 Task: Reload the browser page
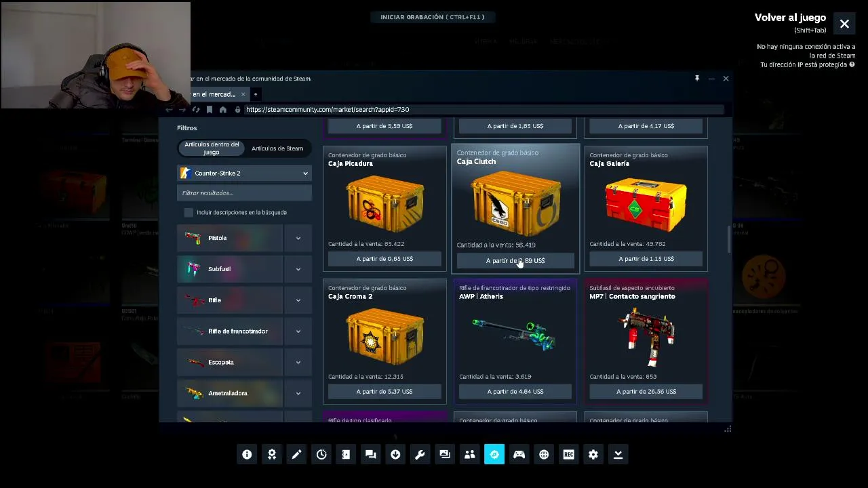click(x=196, y=109)
